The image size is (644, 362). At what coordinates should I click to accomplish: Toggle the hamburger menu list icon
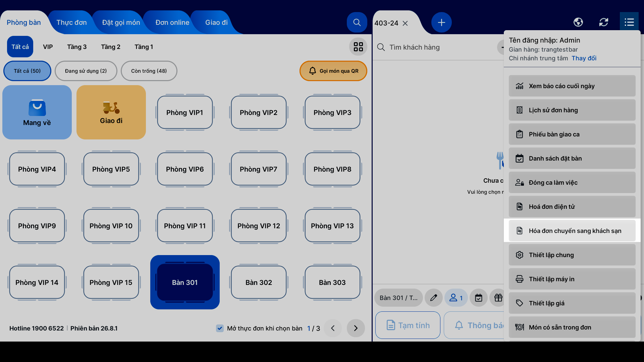point(629,22)
